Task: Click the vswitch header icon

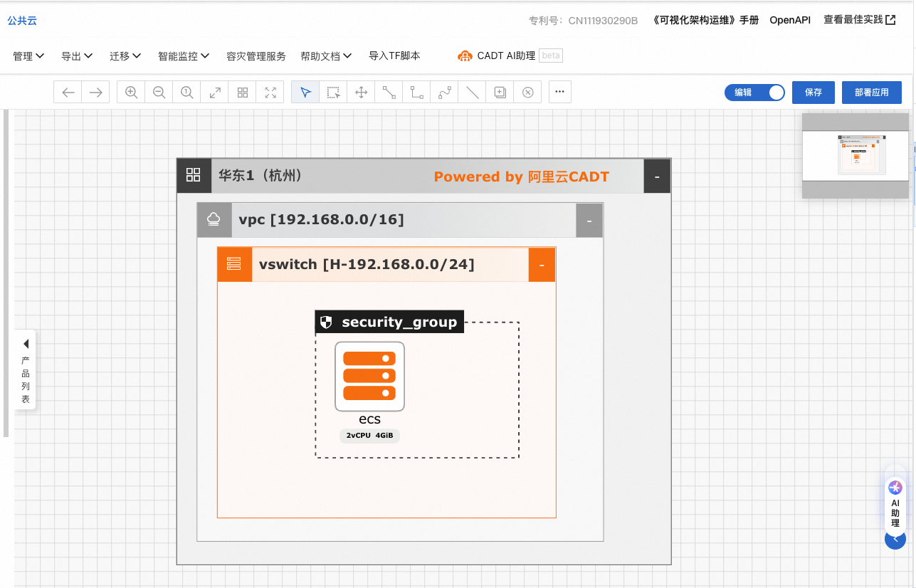Action: coord(234,265)
